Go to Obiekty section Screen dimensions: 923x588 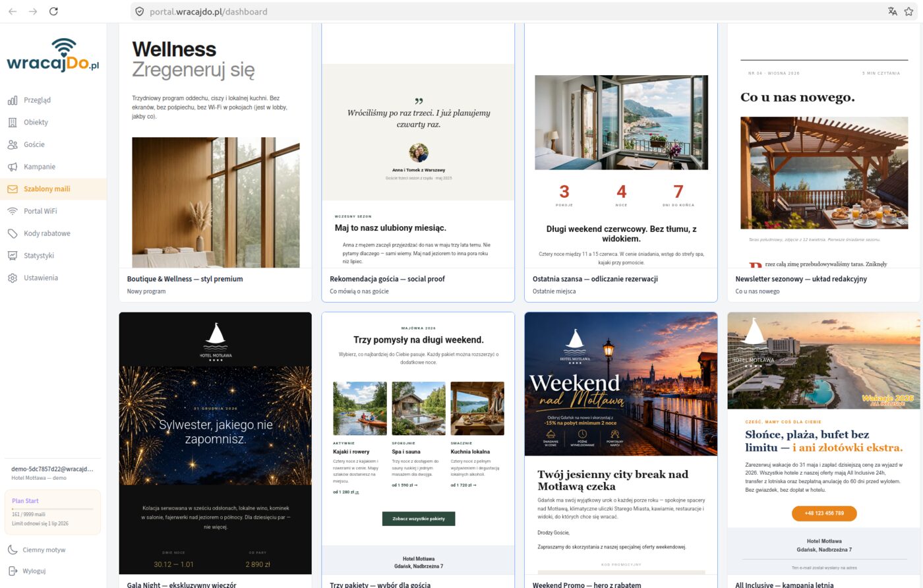click(53, 123)
